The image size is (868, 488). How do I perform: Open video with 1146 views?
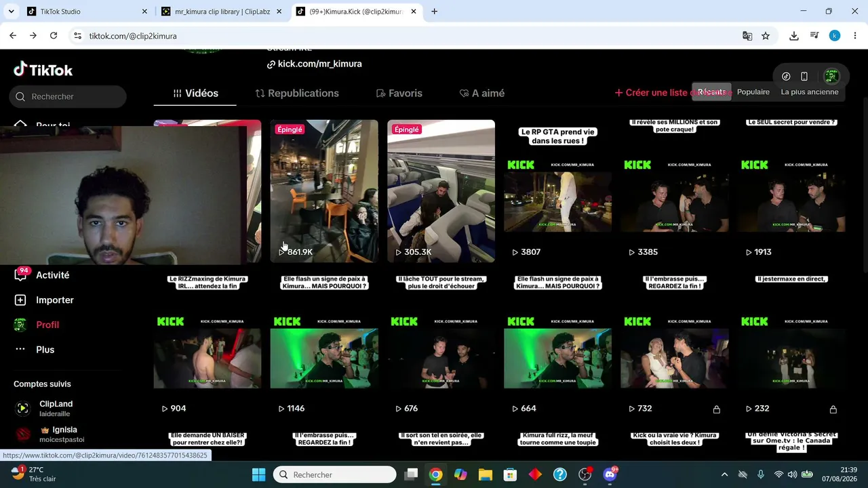324,347
